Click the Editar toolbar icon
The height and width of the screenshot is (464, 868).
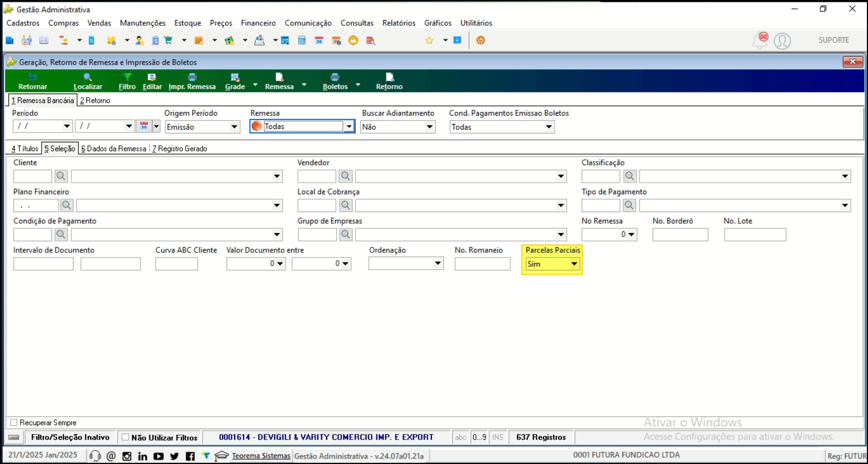click(x=152, y=77)
